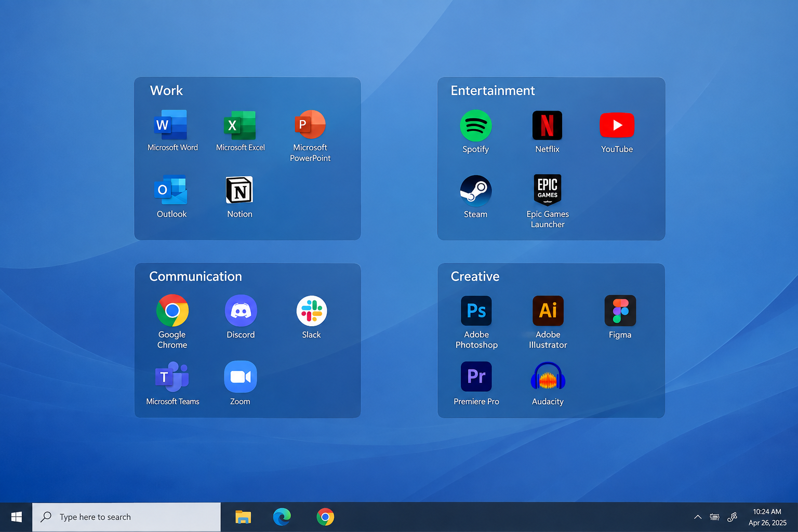Select the Microsoft Teams icon
798x532 pixels.
coord(172,377)
